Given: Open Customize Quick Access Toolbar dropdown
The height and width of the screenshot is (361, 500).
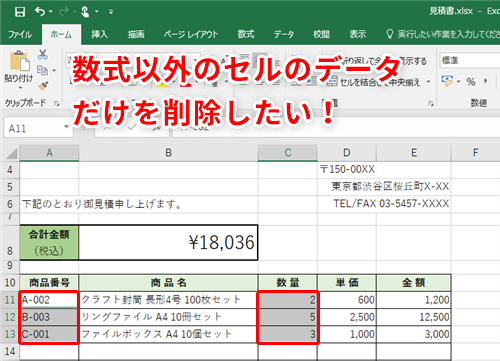Looking at the screenshot, I should pyautogui.click(x=111, y=12).
